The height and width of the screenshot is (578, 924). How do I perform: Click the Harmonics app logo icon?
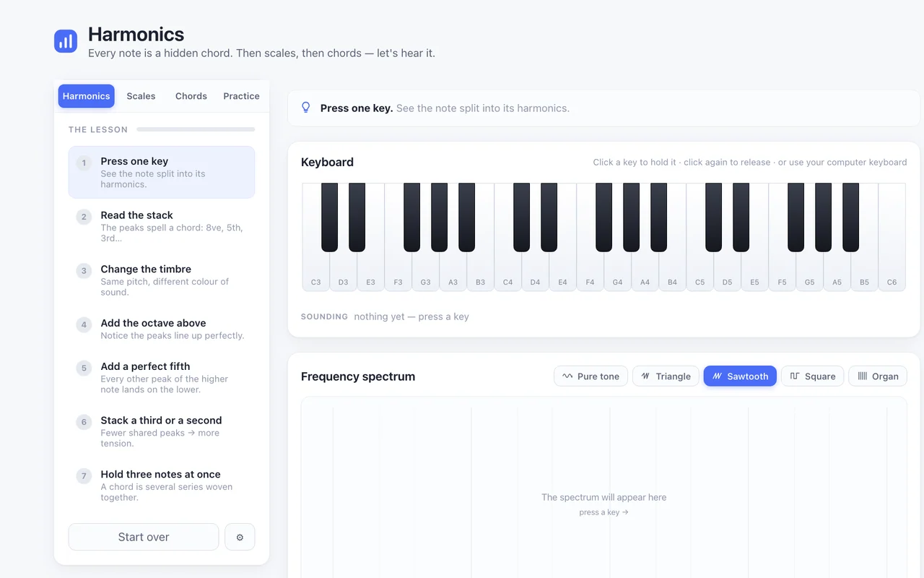point(66,41)
